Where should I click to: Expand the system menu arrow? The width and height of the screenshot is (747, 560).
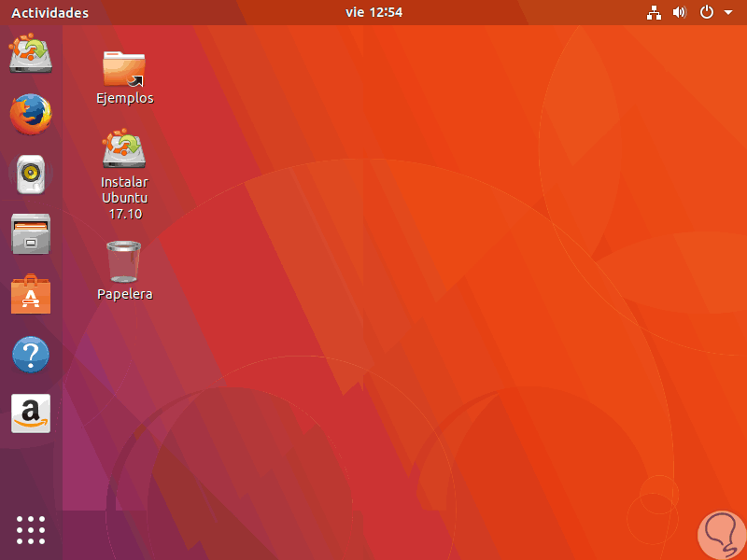tap(728, 12)
